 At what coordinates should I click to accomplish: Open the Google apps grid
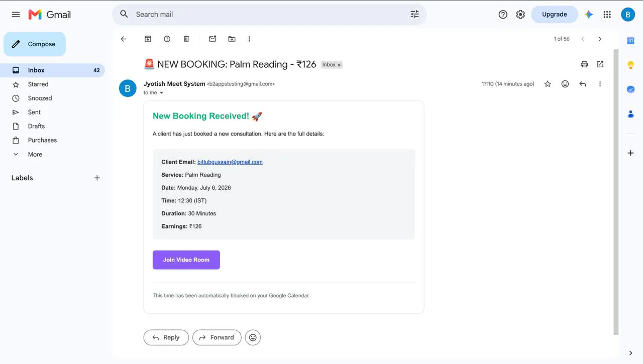click(607, 15)
